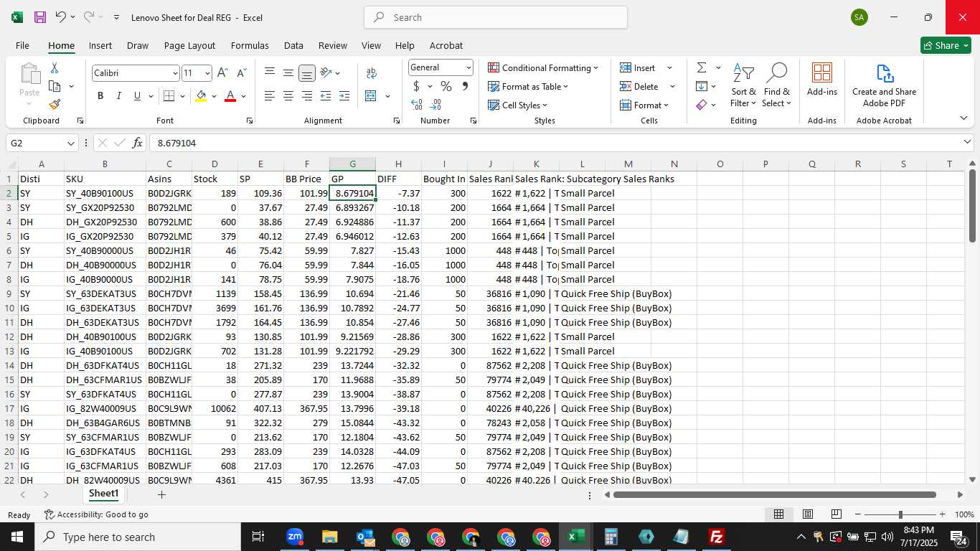Expand the Format as Table menu
The image size is (980, 551).
pos(528,86)
